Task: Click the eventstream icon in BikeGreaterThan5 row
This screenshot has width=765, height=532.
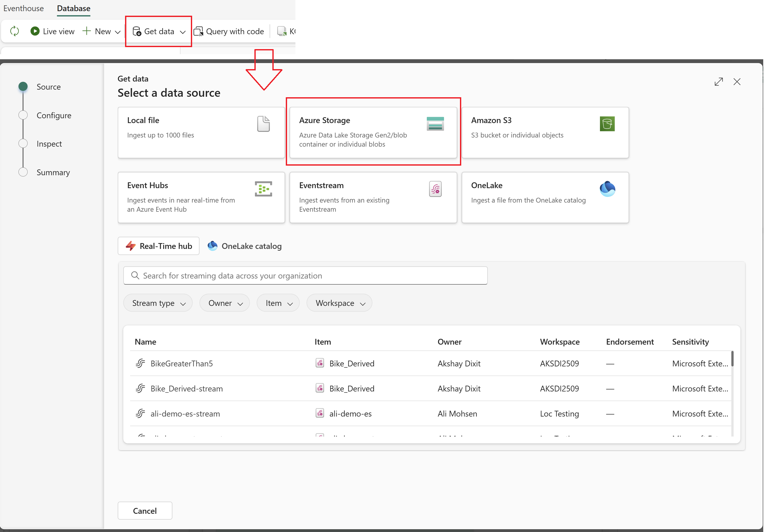Action: [x=320, y=363]
